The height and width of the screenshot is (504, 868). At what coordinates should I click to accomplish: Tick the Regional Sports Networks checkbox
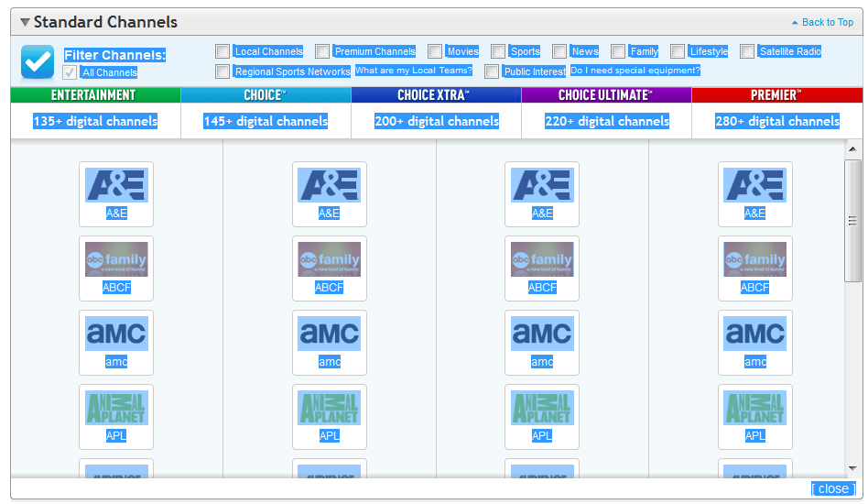[x=222, y=71]
